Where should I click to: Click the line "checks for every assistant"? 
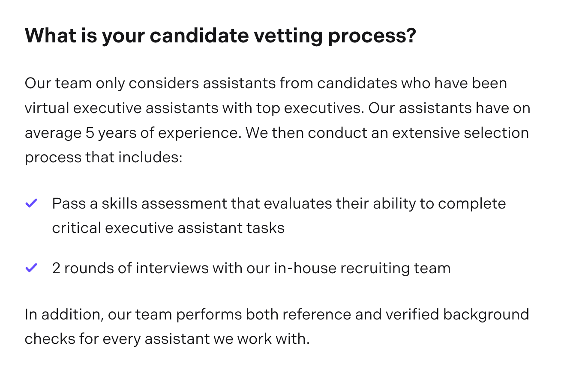click(167, 339)
